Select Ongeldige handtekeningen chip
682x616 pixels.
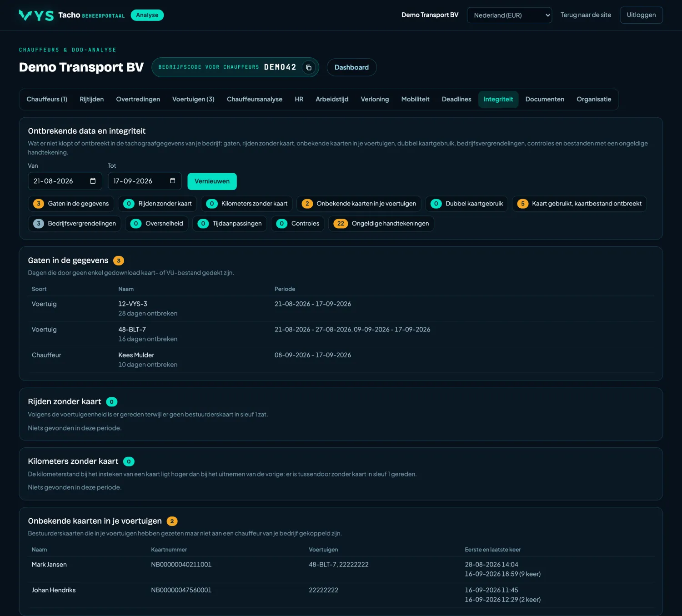tap(381, 224)
